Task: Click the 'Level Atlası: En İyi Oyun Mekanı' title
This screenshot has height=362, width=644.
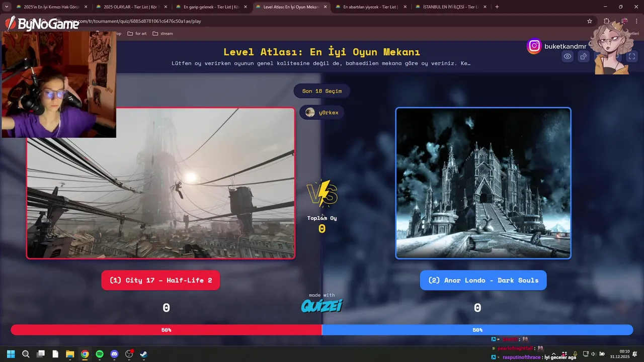Action: pos(322,52)
